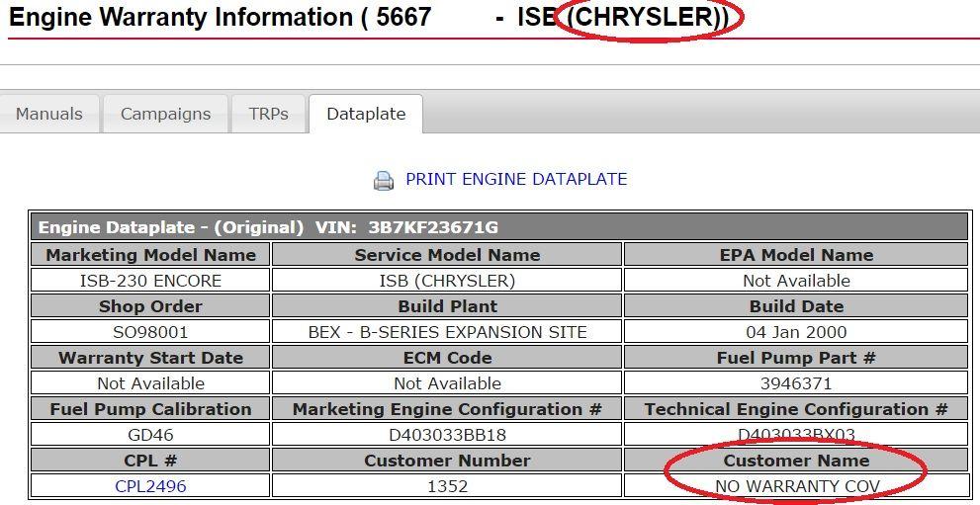Open the Campaigns tab
The image size is (980, 505).
pyautogui.click(x=165, y=114)
